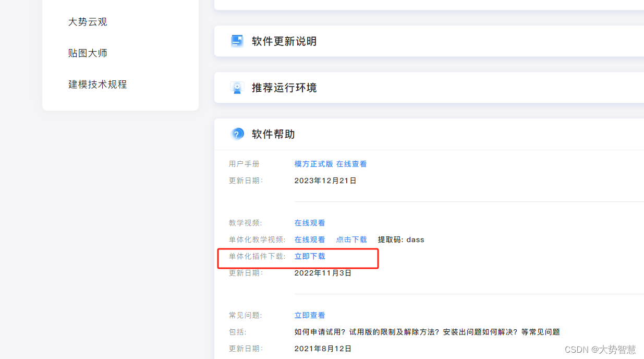Click 在线观看 next to 教学视频

(310, 223)
